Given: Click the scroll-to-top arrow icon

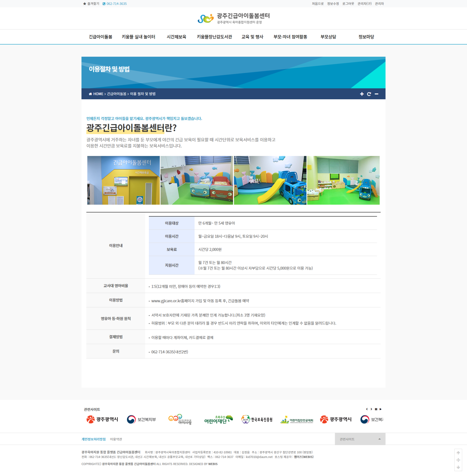Looking at the screenshot, I should click(458, 453).
